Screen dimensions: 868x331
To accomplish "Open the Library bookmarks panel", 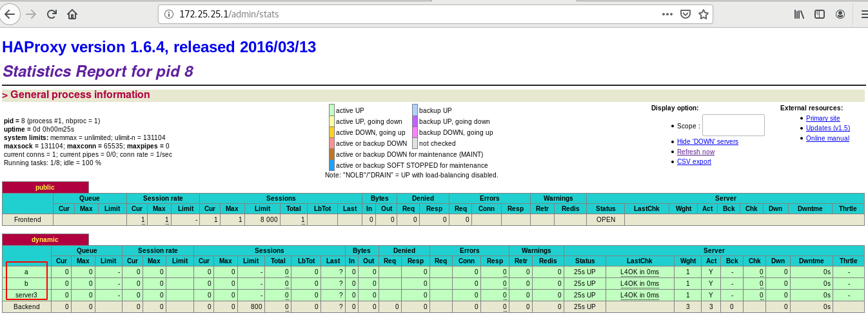I will [799, 14].
